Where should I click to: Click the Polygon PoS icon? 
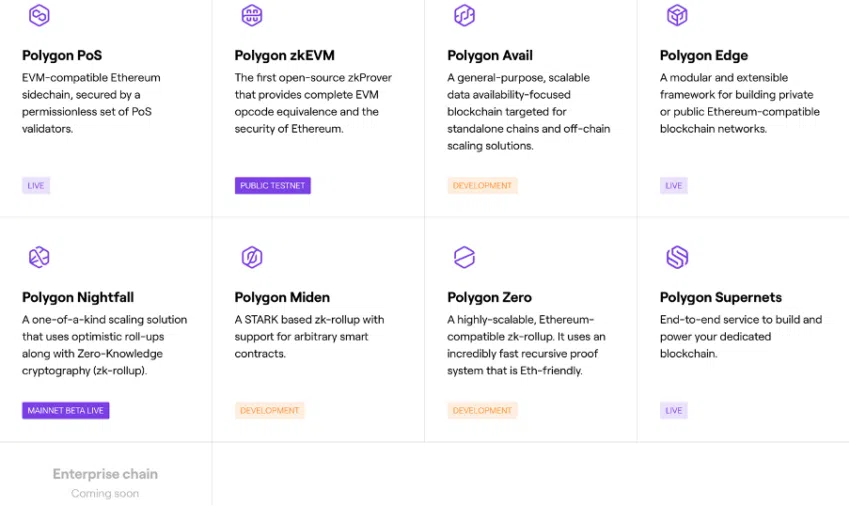pyautogui.click(x=39, y=15)
